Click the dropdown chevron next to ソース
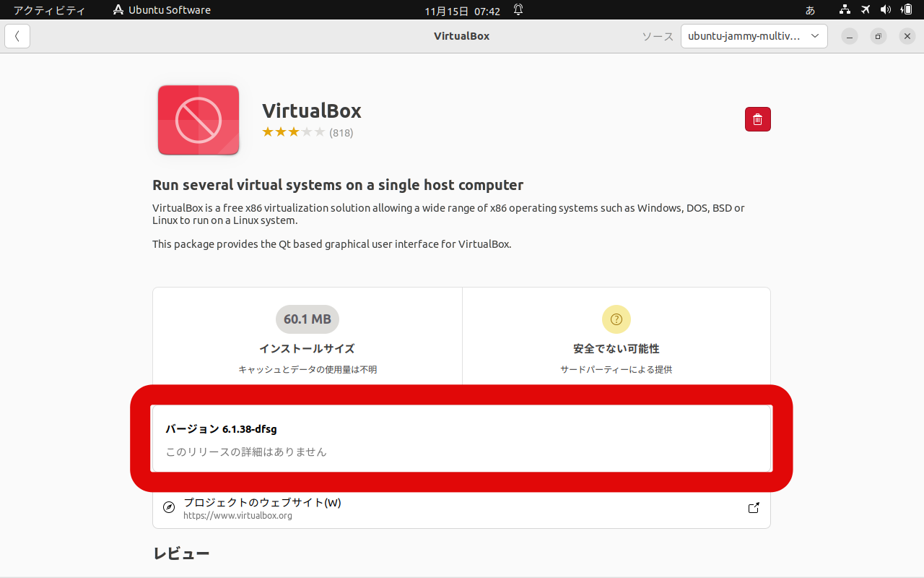Image resolution: width=924 pixels, height=578 pixels. point(814,35)
